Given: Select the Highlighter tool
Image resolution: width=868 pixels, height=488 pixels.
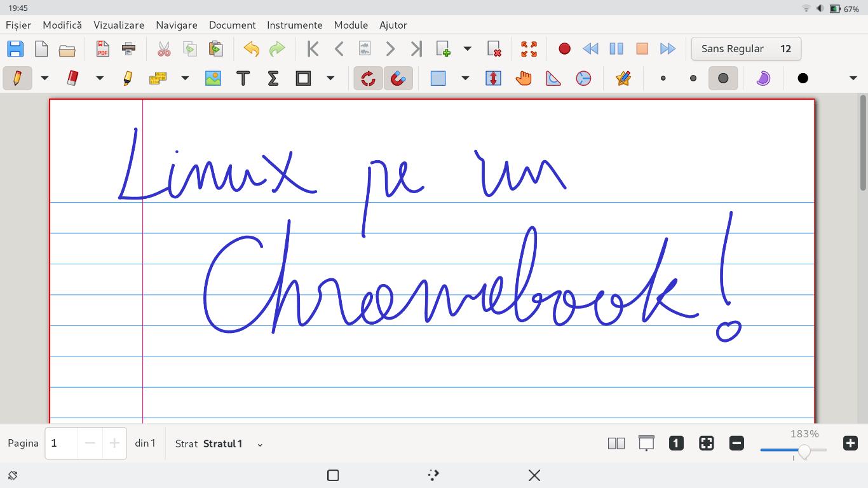Looking at the screenshot, I should tap(128, 78).
